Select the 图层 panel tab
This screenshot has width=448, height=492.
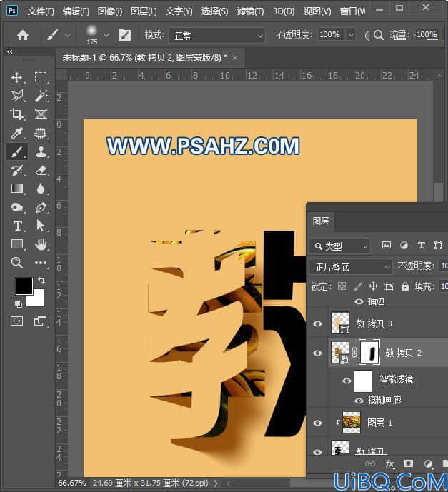point(321,221)
